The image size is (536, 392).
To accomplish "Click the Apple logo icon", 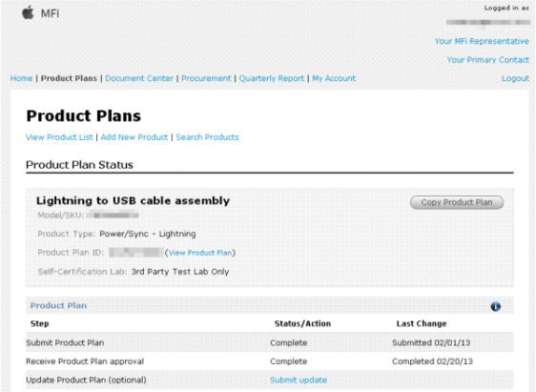I will pos(28,12).
